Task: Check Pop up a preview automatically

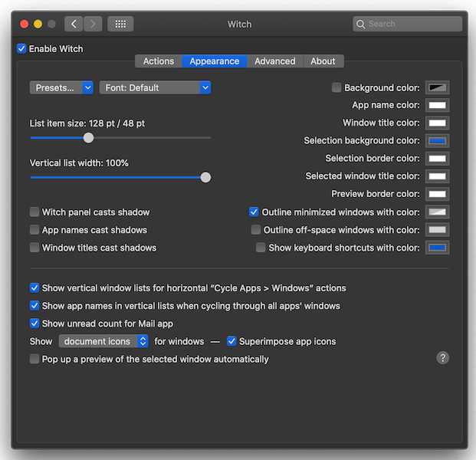Action: pos(34,359)
